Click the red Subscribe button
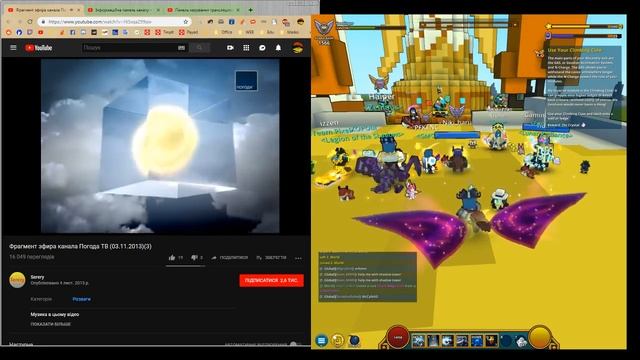This screenshot has width=640, height=360. click(271, 280)
